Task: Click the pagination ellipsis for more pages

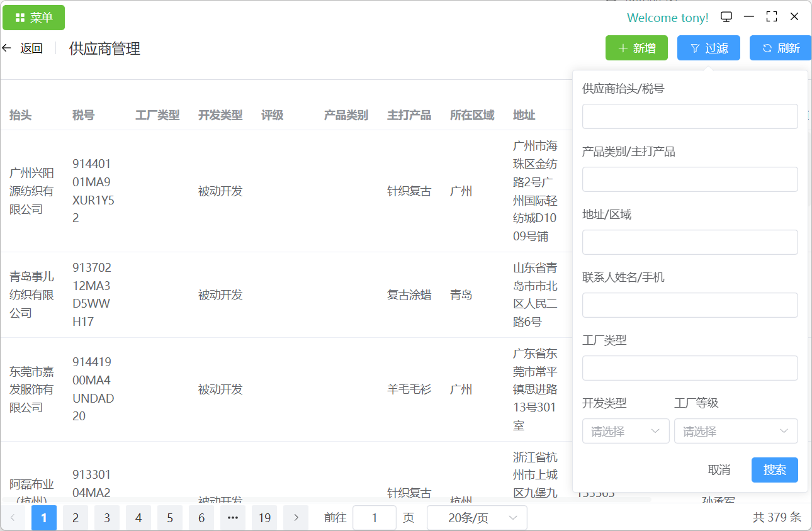Action: click(x=233, y=518)
